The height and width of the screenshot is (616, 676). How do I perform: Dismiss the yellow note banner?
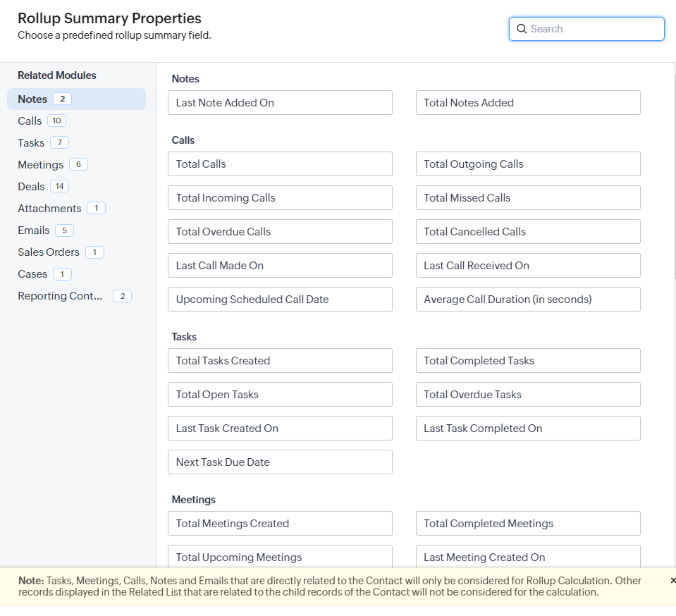(x=672, y=580)
